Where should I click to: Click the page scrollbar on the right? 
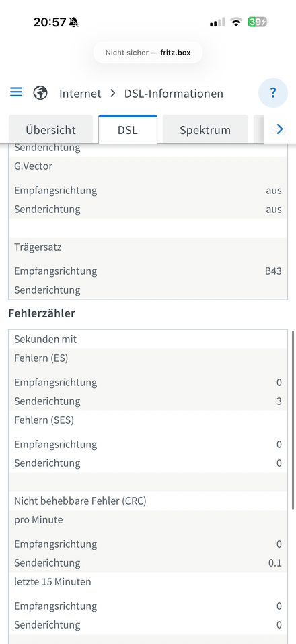click(x=293, y=420)
